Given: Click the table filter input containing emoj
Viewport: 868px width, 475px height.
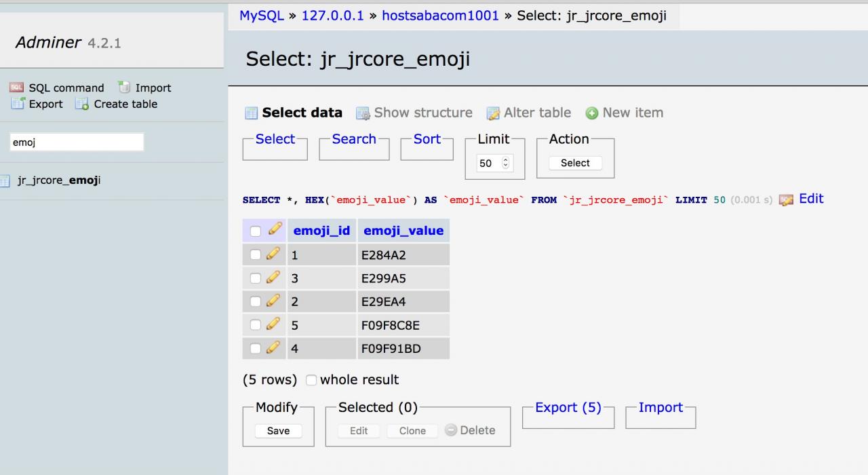Looking at the screenshot, I should tap(77, 142).
